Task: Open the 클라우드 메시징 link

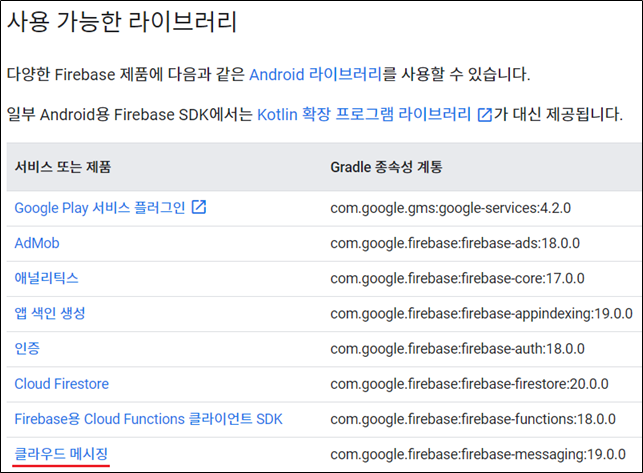Action: click(x=61, y=454)
